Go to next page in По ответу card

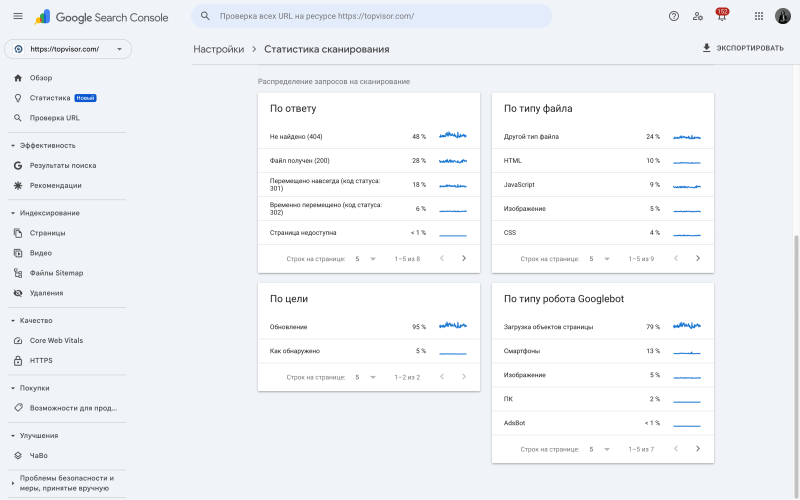coord(464,258)
